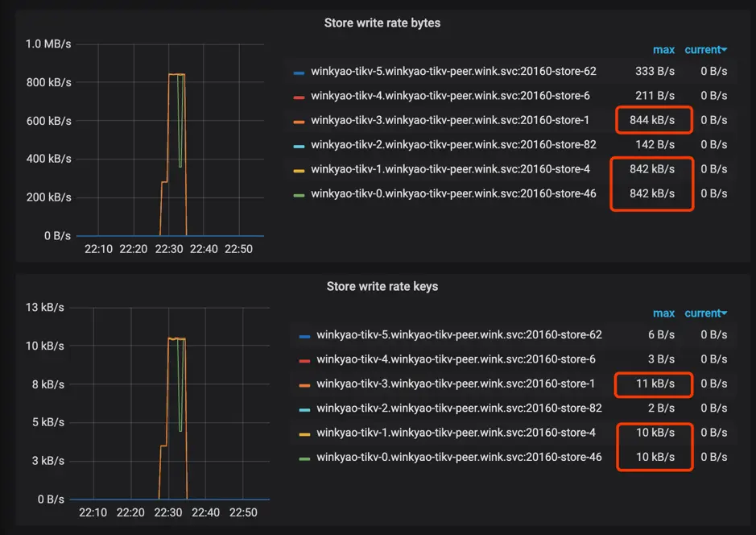
Task: Toggle winkyao-tikv-4 store-6 series in bytes legend
Action: click(450, 96)
